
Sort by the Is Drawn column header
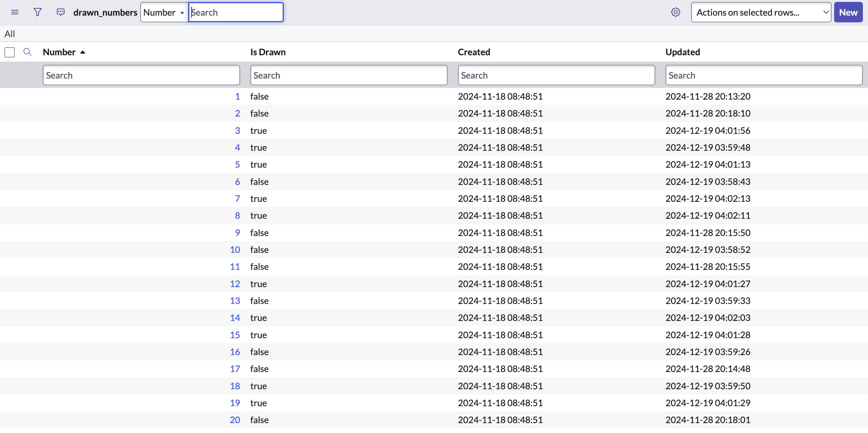pyautogui.click(x=268, y=52)
